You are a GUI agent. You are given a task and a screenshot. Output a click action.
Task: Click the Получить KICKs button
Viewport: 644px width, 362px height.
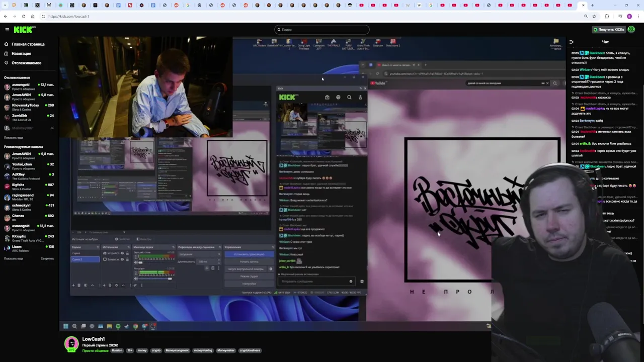coord(609,30)
